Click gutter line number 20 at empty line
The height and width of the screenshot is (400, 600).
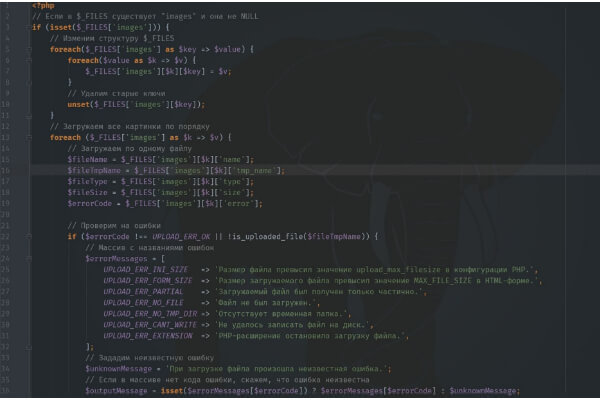click(x=8, y=213)
